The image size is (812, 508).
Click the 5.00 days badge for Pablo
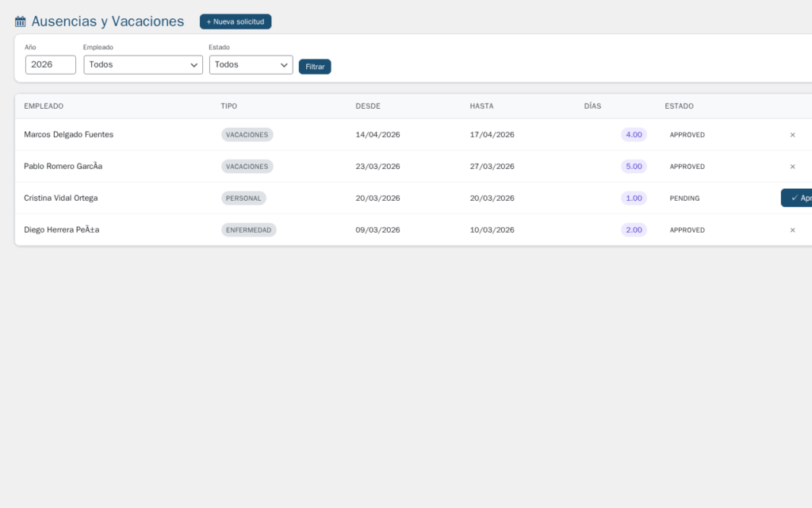click(634, 167)
